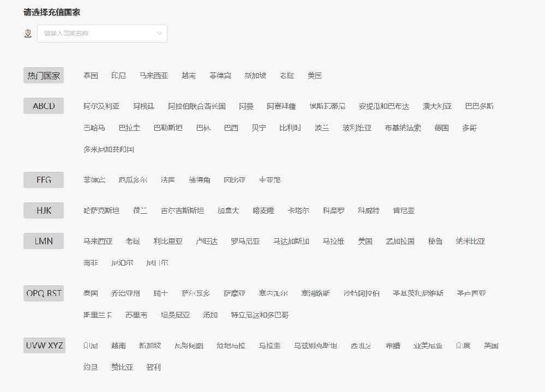Select 吉尔吉斯斯坦 in the HJK row

pos(182,210)
